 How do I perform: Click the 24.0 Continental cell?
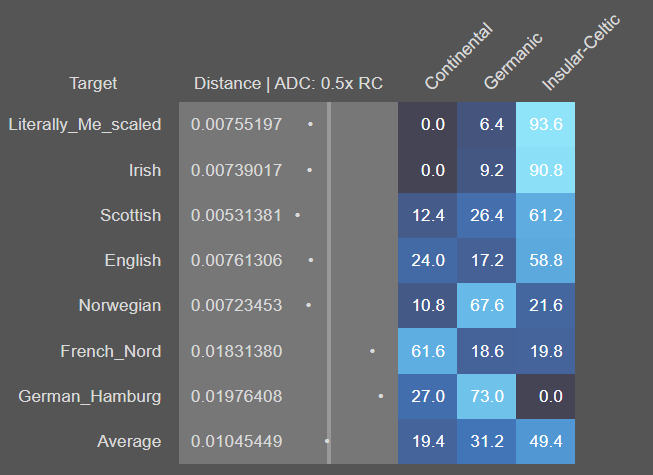[x=427, y=260]
